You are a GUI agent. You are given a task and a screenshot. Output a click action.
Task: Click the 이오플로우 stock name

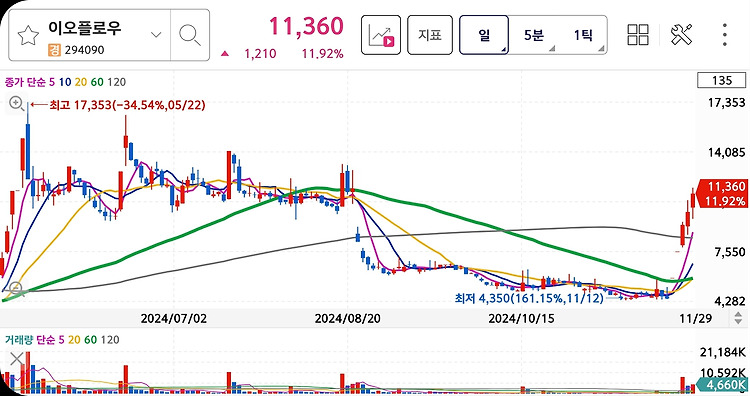point(85,28)
